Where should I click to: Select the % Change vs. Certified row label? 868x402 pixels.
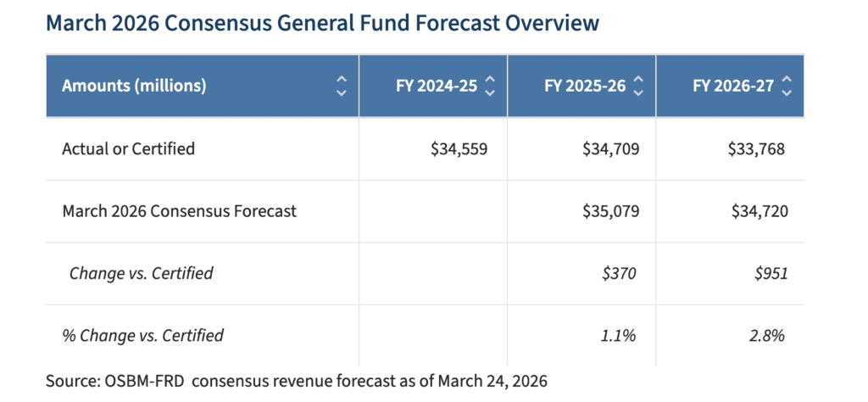click(x=142, y=335)
